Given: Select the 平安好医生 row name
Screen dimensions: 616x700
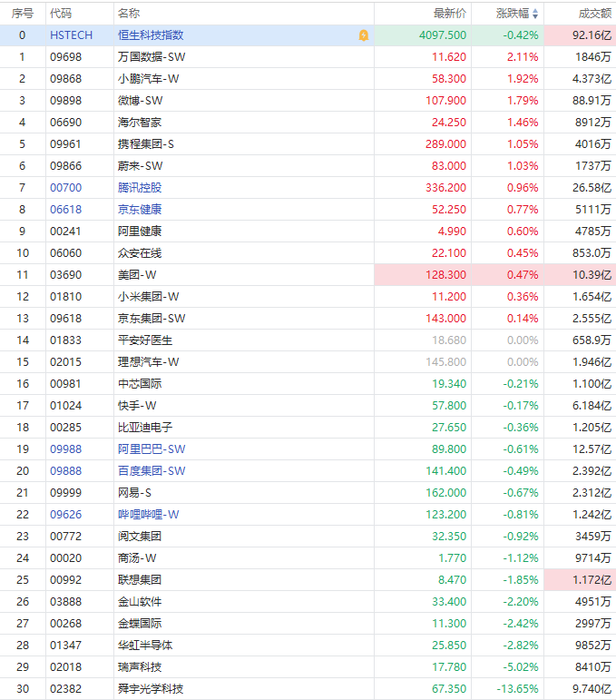Looking at the screenshot, I should tap(145, 340).
